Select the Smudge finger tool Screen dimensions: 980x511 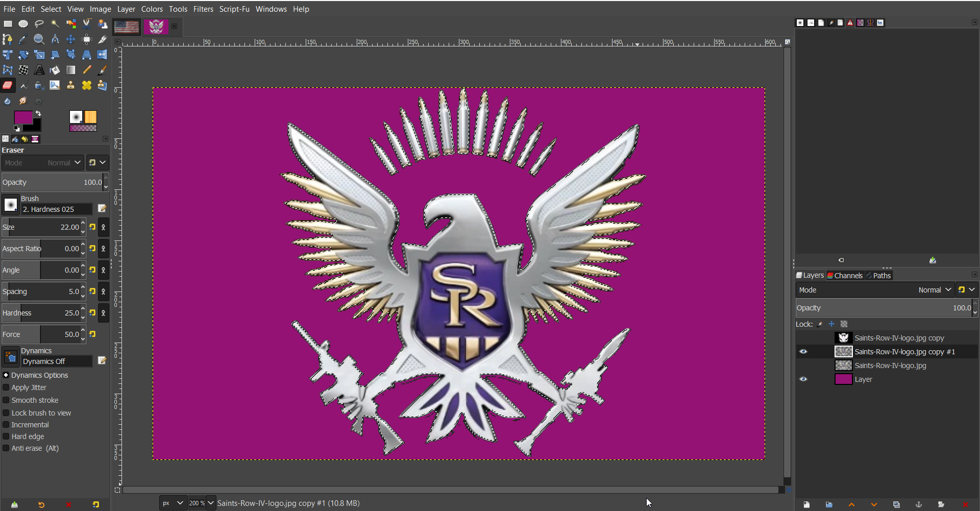23,101
